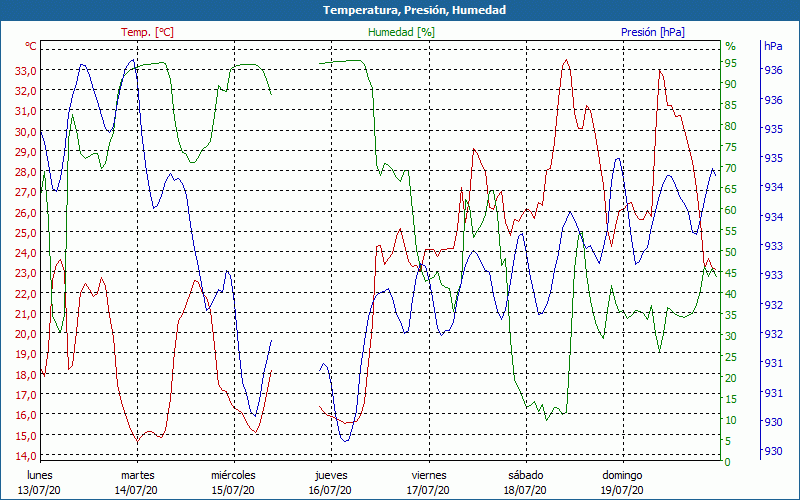Click the '5' humidity axis value

(x=728, y=441)
